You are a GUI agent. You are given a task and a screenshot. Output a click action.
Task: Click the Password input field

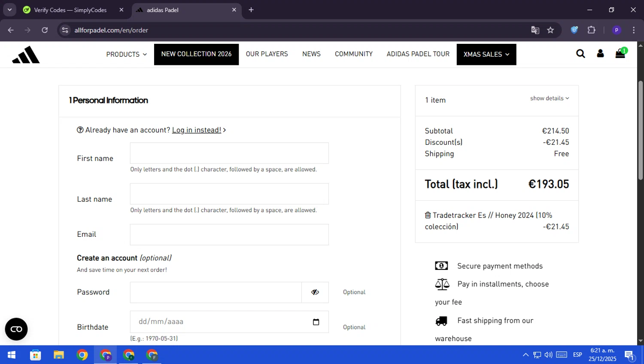point(216,292)
